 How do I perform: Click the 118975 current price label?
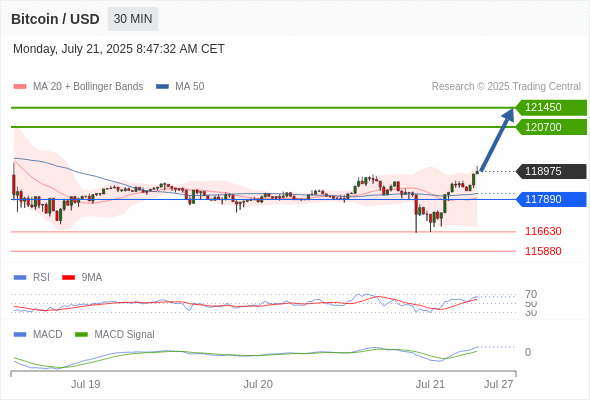click(551, 171)
